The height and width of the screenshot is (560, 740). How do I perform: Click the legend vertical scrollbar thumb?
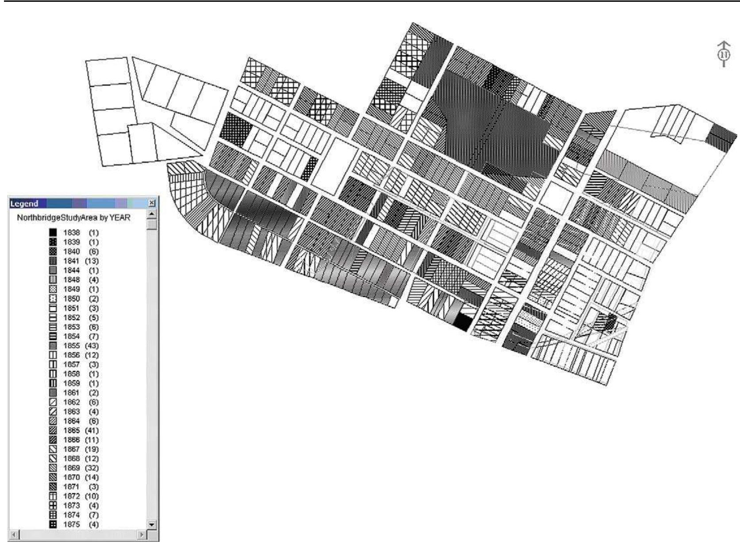[152, 225]
